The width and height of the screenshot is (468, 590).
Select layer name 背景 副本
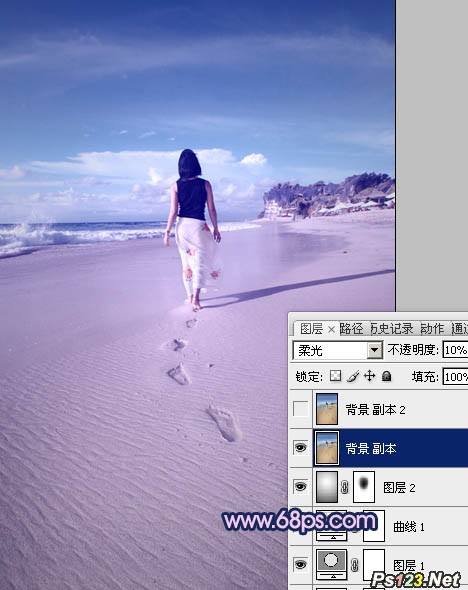click(371, 449)
